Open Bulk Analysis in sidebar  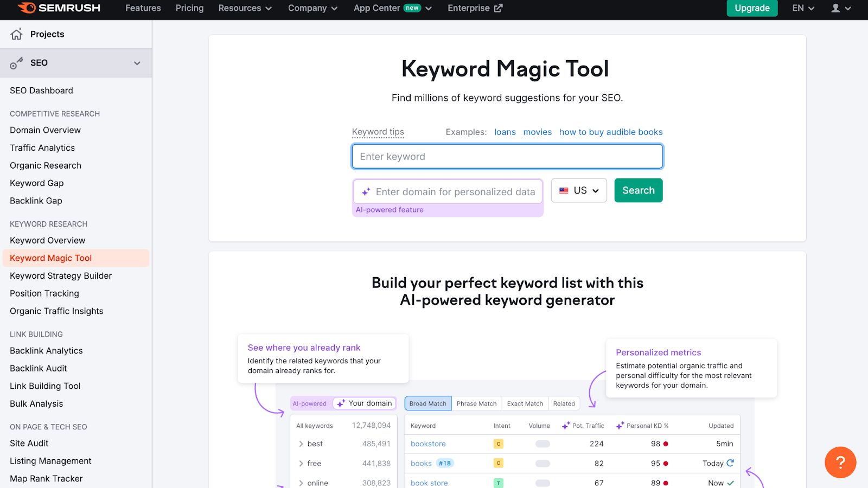pyautogui.click(x=36, y=404)
